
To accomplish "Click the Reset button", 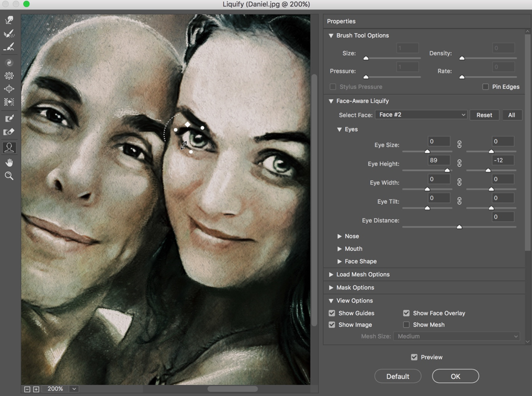I will click(x=484, y=115).
